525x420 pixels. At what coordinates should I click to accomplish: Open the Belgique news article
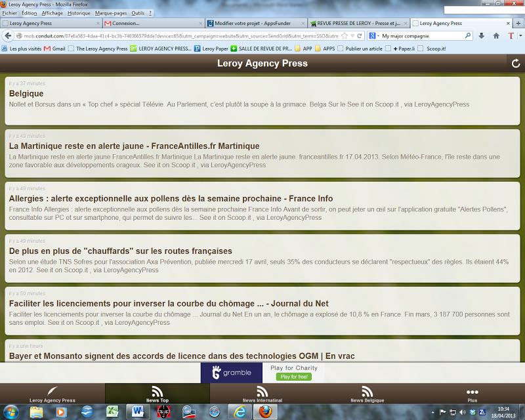262,101
